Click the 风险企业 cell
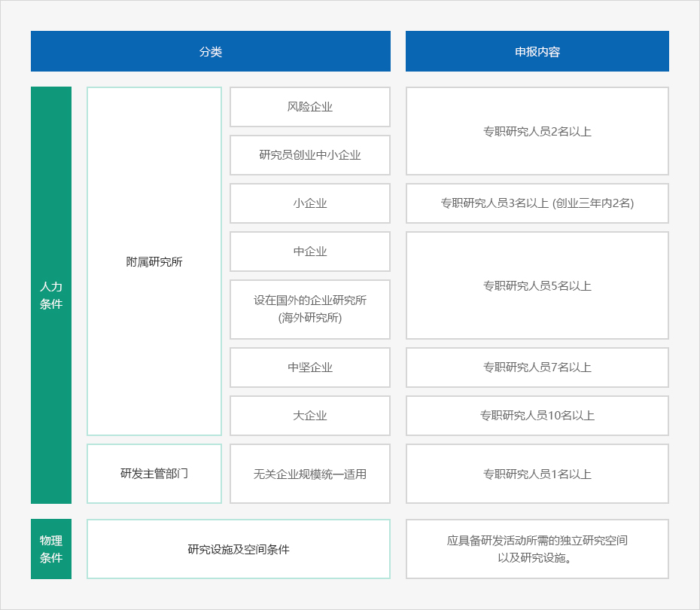700x610 pixels. 310,107
